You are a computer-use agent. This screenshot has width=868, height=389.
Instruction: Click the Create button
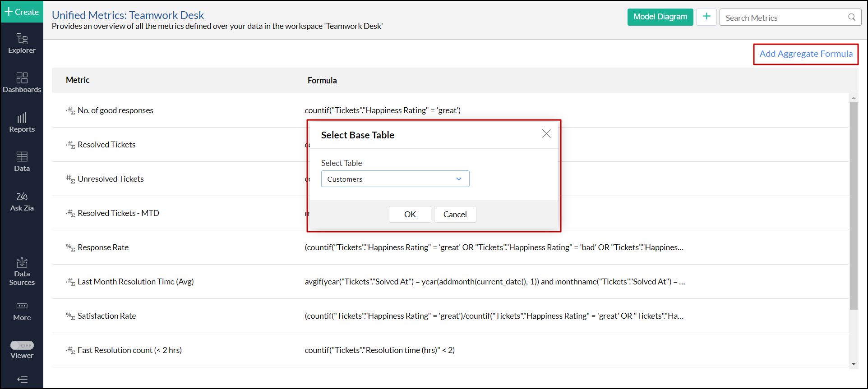point(22,12)
